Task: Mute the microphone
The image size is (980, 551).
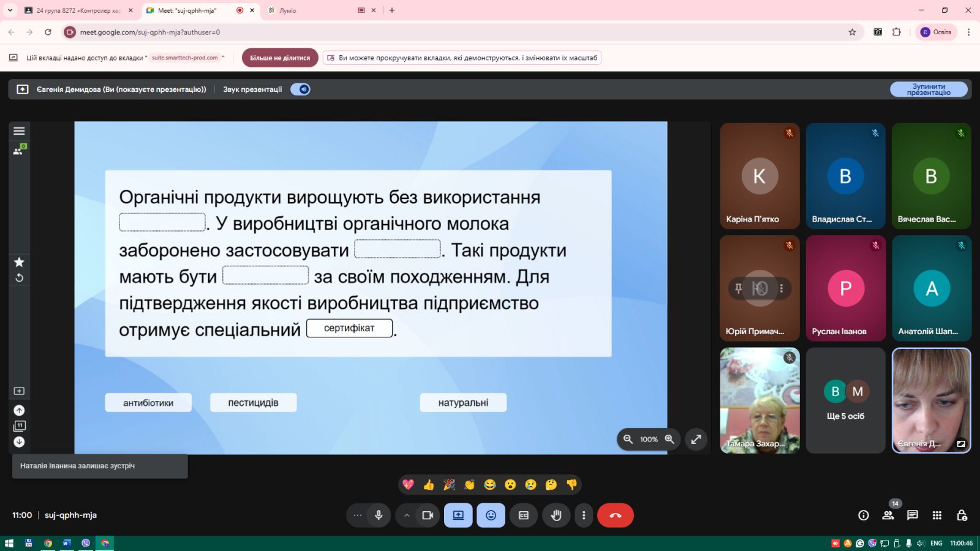Action: click(379, 515)
